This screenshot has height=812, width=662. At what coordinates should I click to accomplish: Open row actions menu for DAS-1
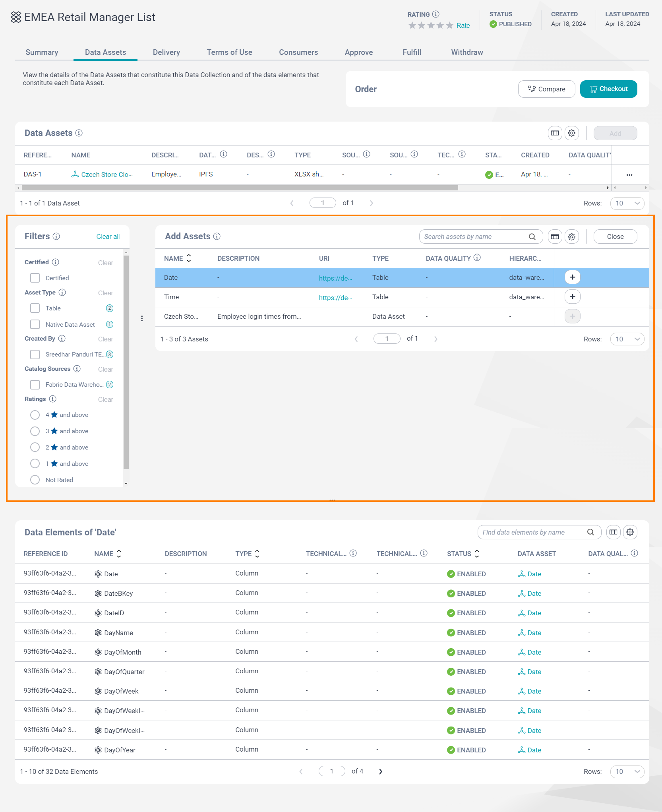pyautogui.click(x=629, y=175)
